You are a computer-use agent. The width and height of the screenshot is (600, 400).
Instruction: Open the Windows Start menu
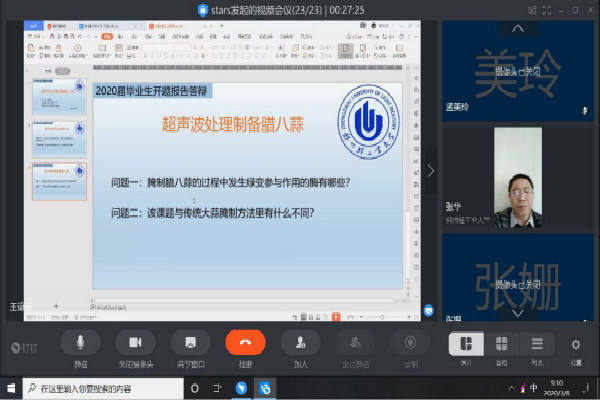(10, 386)
